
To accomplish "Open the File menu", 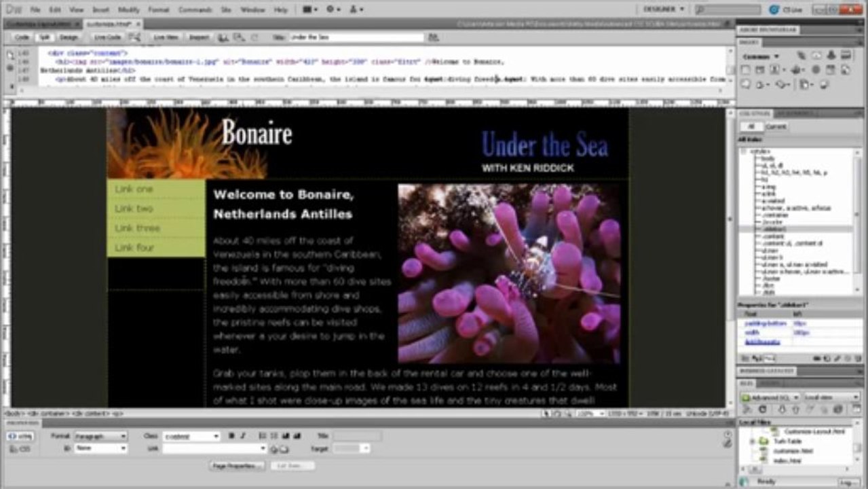I will tap(35, 10).
